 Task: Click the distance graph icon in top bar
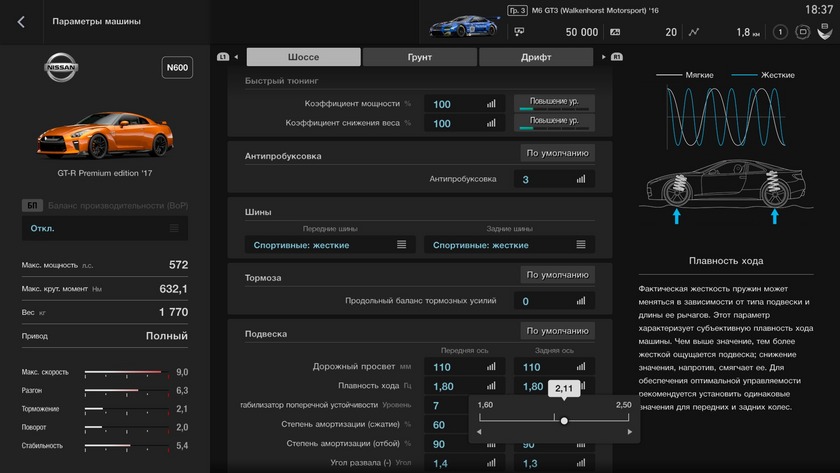pyautogui.click(x=694, y=32)
